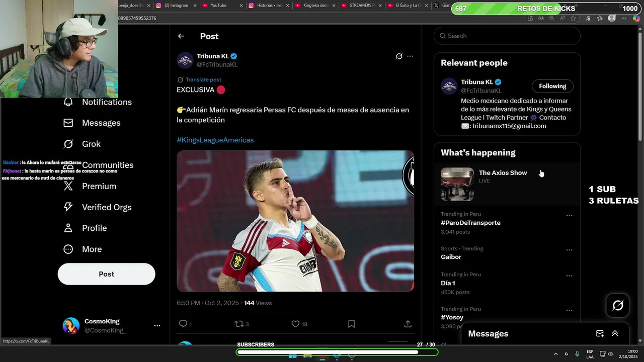
Task: Open the Adrián Marín post photo
Action: click(295, 221)
